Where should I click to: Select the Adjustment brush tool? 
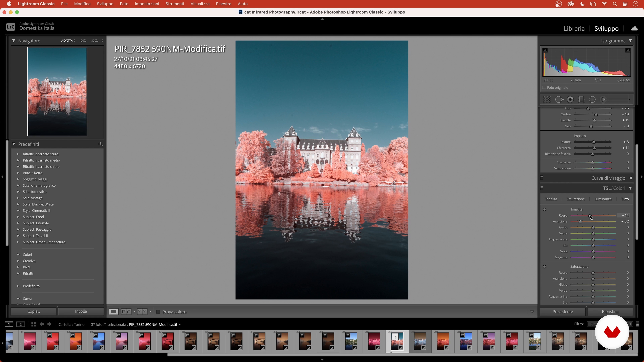[x=615, y=100]
